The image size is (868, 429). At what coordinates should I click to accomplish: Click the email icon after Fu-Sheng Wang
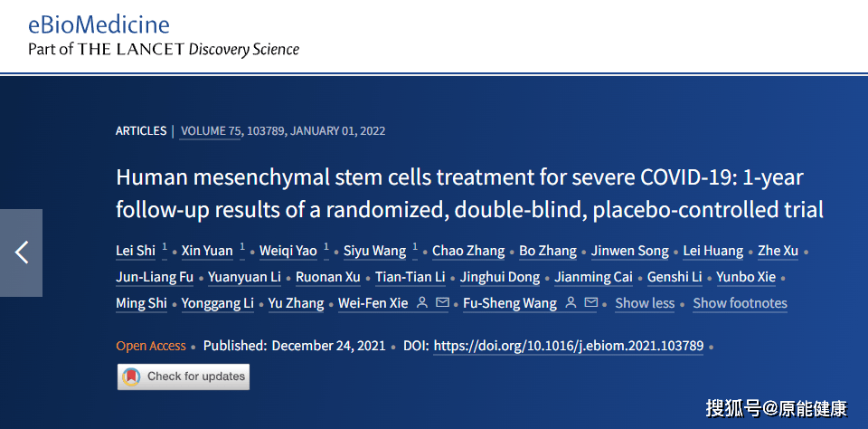pyautogui.click(x=590, y=303)
